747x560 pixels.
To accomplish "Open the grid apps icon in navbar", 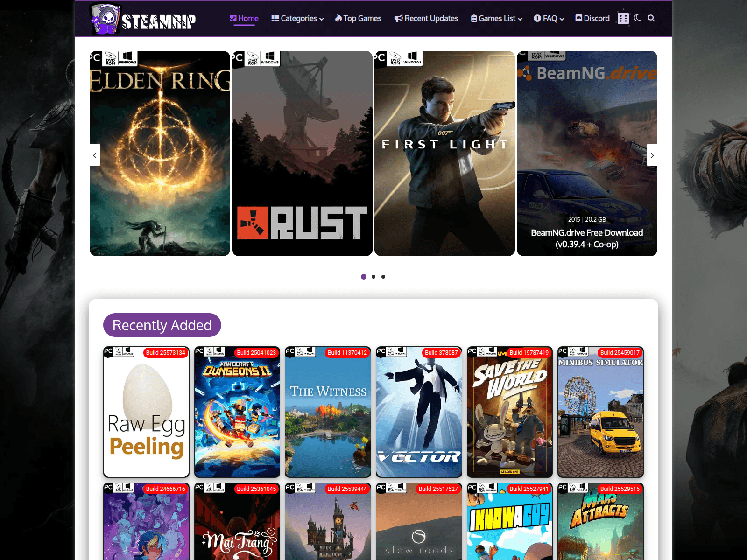I will pyautogui.click(x=623, y=18).
